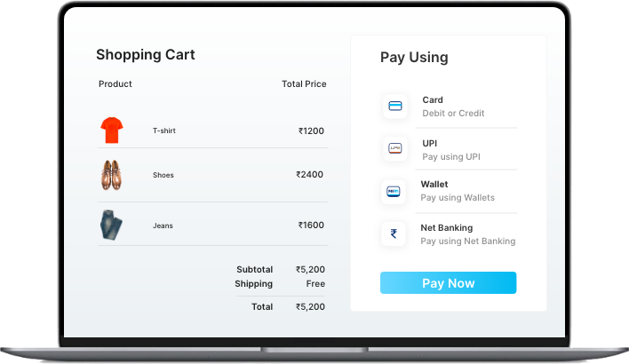The height and width of the screenshot is (364, 629).
Task: Click the Free shipping value
Action: pos(315,284)
